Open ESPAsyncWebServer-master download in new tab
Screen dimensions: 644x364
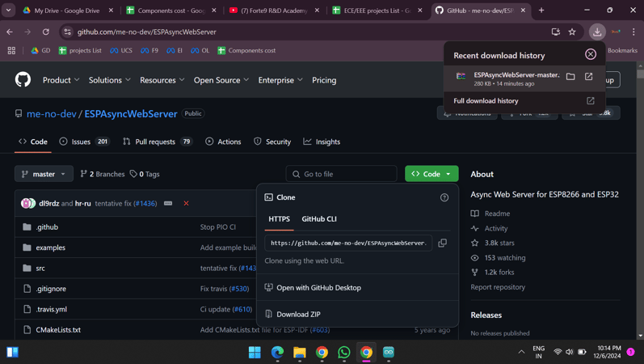588,77
